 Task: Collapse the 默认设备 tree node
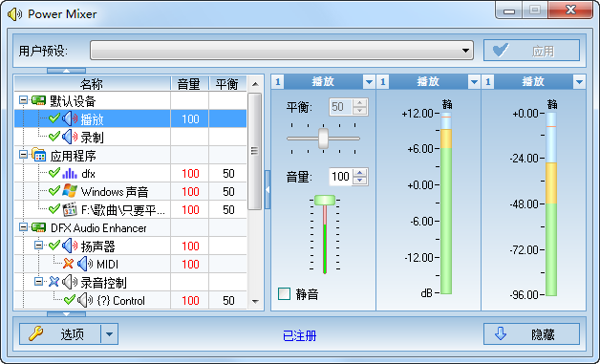coord(23,100)
